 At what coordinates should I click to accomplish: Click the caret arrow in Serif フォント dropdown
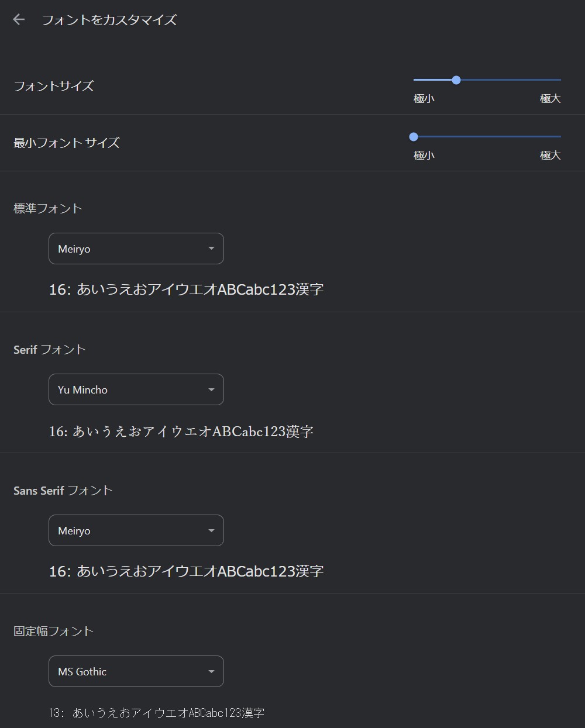pyautogui.click(x=211, y=389)
